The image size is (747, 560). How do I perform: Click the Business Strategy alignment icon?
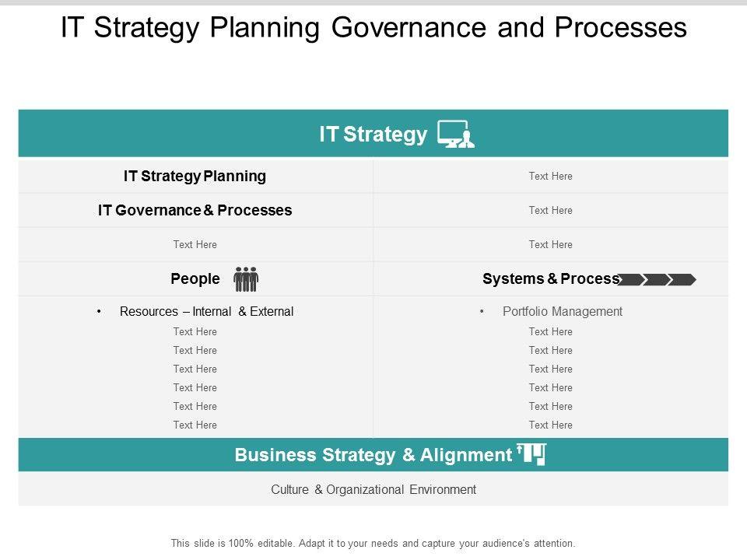point(532,454)
